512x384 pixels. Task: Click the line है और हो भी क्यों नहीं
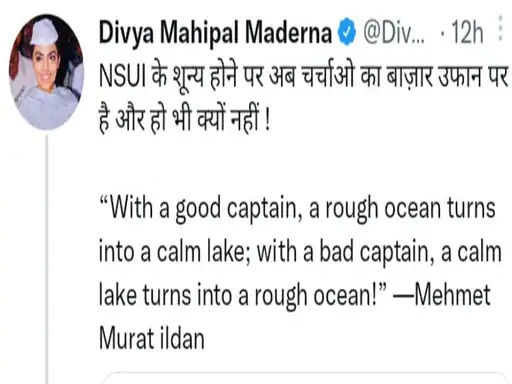(x=184, y=119)
